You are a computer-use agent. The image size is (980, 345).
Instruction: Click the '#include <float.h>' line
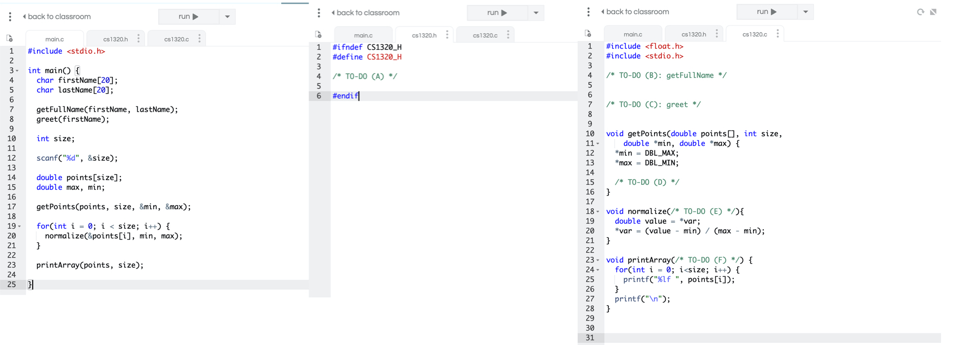[645, 46]
